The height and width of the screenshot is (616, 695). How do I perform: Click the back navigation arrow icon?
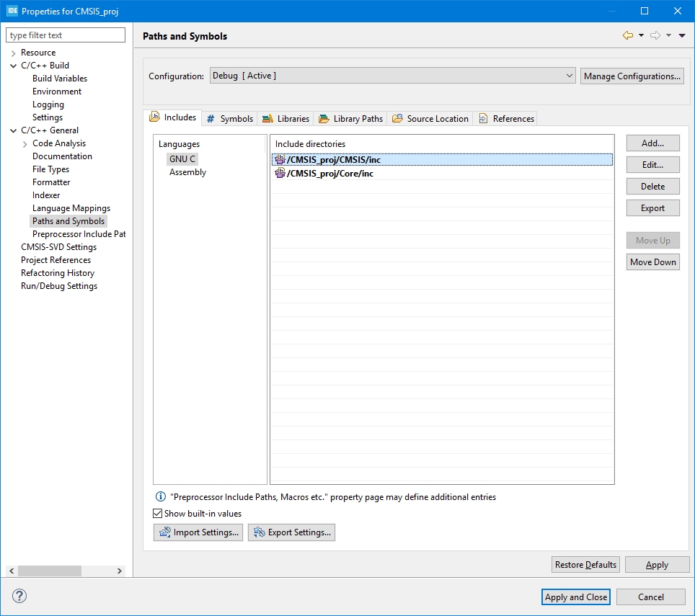pos(627,36)
